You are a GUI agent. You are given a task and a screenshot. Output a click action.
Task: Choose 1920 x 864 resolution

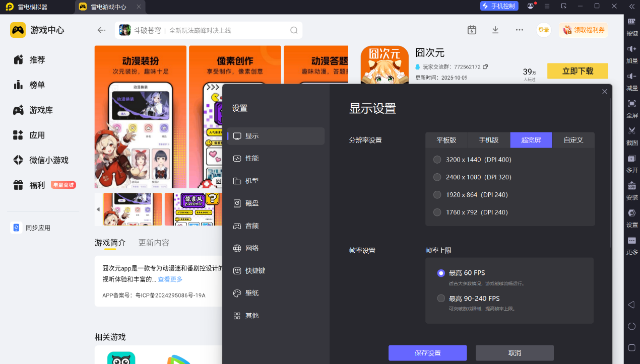tap(437, 195)
